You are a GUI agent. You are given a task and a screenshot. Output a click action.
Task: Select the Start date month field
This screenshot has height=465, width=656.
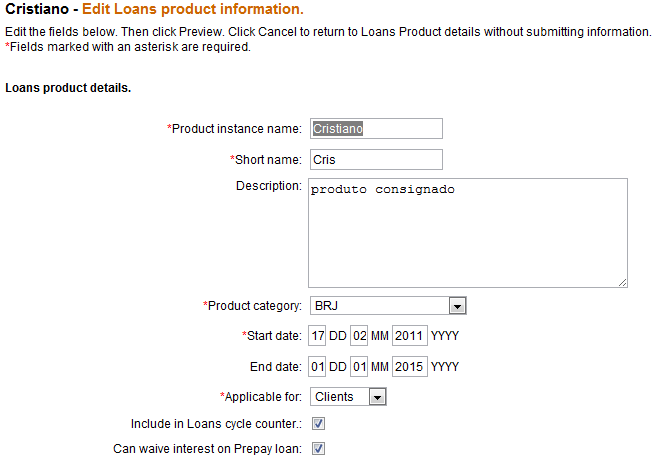pos(360,336)
